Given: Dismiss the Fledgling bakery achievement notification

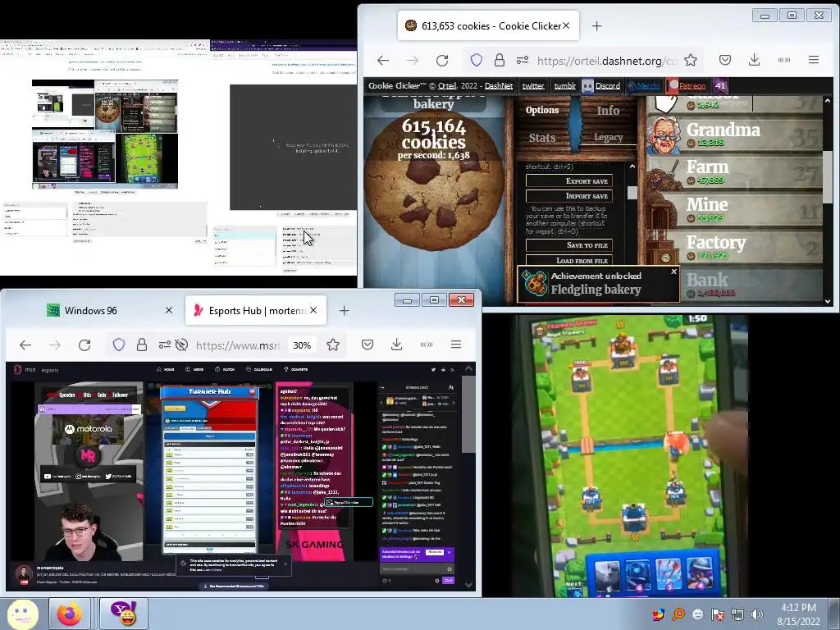Looking at the screenshot, I should point(674,272).
